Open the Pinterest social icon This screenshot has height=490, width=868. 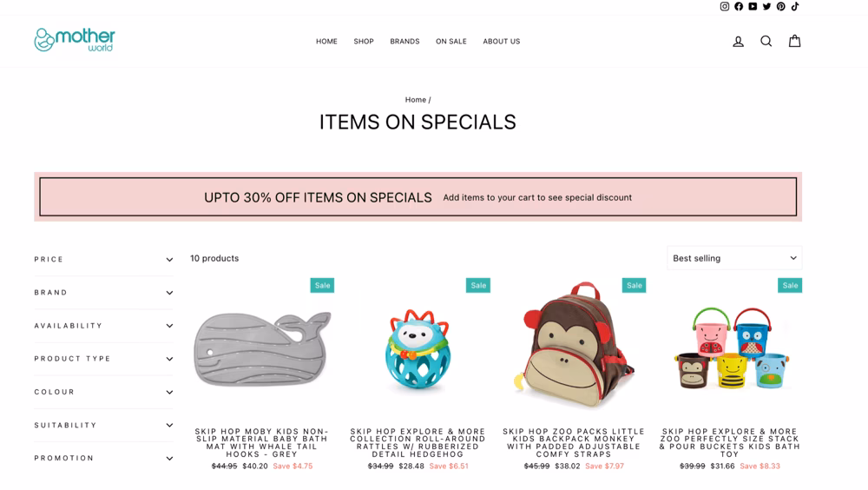click(x=780, y=7)
